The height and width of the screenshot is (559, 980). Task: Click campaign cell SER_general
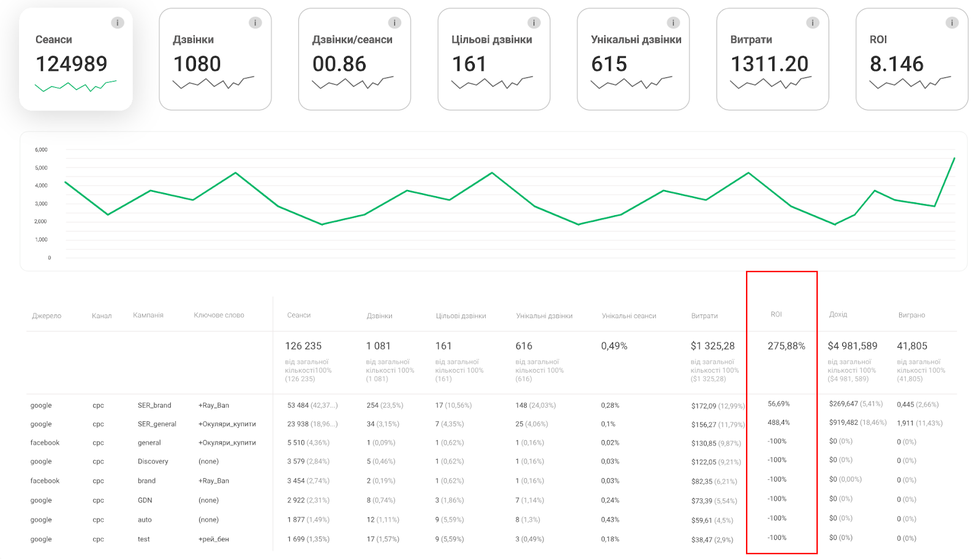[157, 424]
